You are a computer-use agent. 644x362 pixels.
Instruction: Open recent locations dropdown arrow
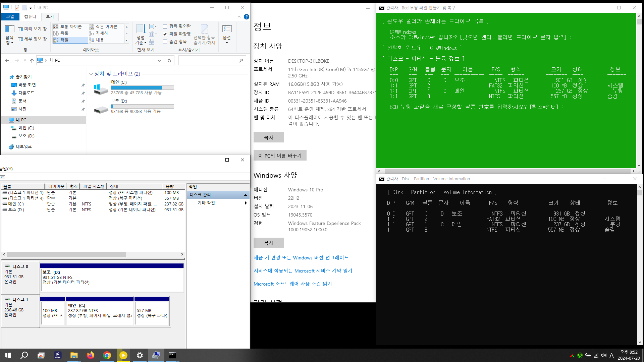click(25, 60)
